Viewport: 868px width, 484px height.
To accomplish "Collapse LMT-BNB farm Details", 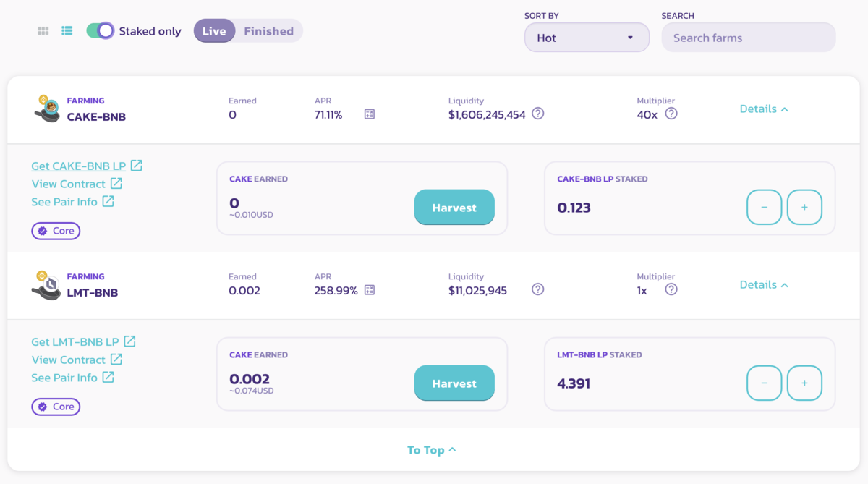I will pos(764,285).
